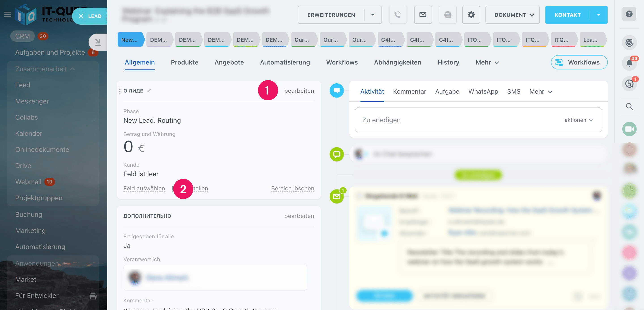Start a video call via camera icon
Screen dimensions: 644x310
click(x=629, y=129)
